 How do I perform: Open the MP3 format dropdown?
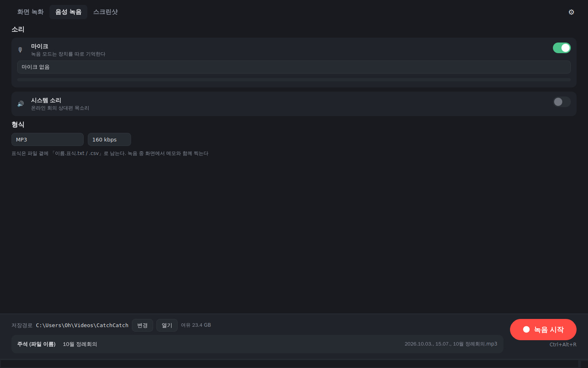47,139
